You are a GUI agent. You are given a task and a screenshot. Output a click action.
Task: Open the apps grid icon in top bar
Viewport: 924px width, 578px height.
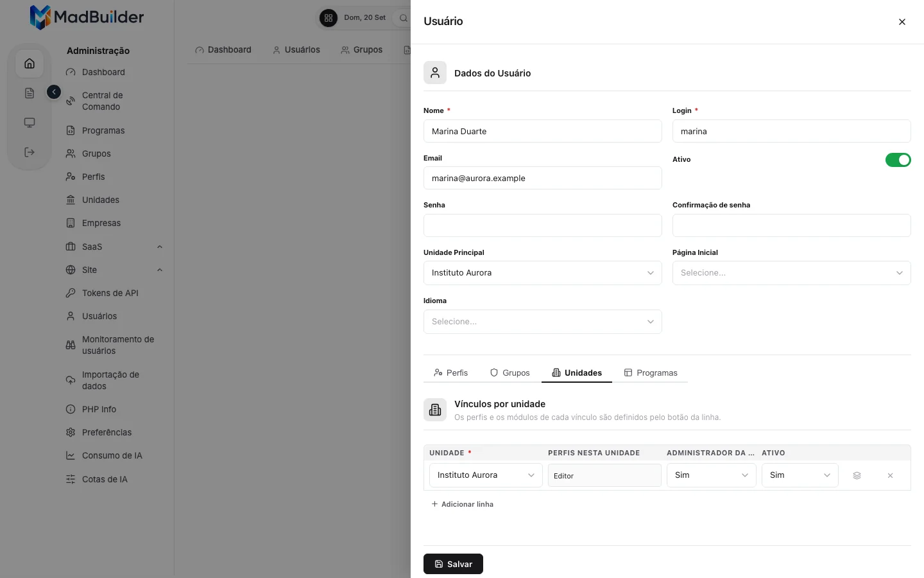coord(329,18)
